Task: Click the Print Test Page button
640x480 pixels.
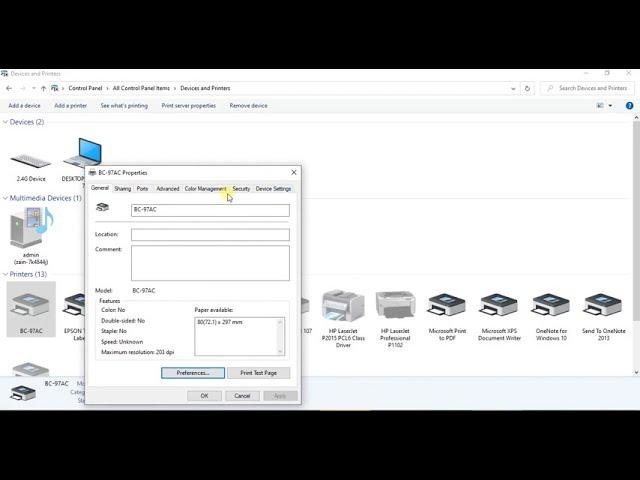Action: [258, 373]
